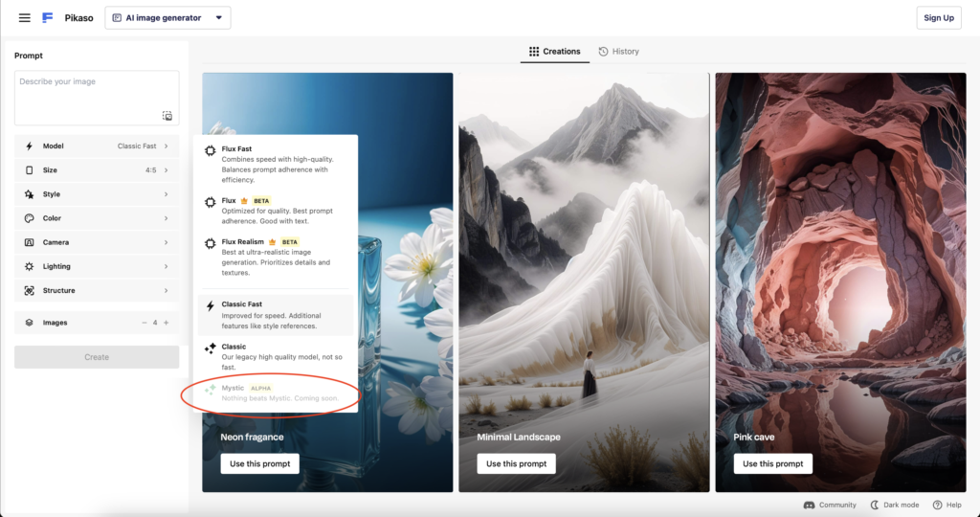Toggle Dark mode

pyautogui.click(x=895, y=506)
